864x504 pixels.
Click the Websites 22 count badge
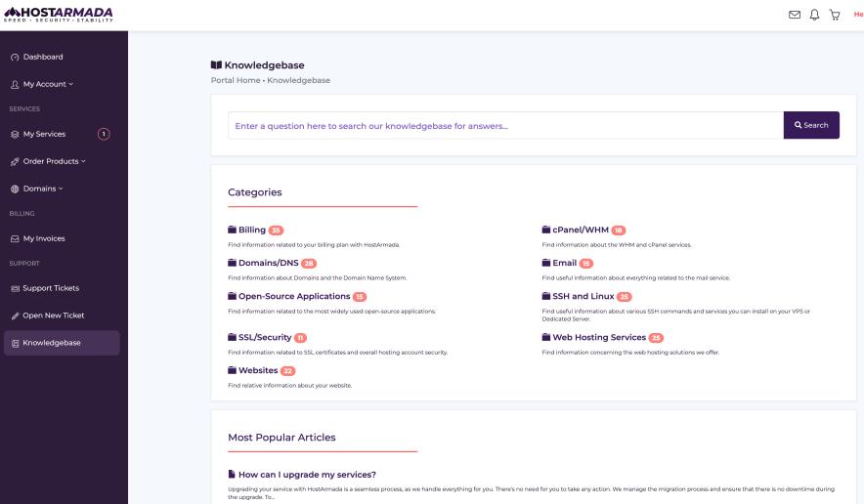tap(288, 371)
